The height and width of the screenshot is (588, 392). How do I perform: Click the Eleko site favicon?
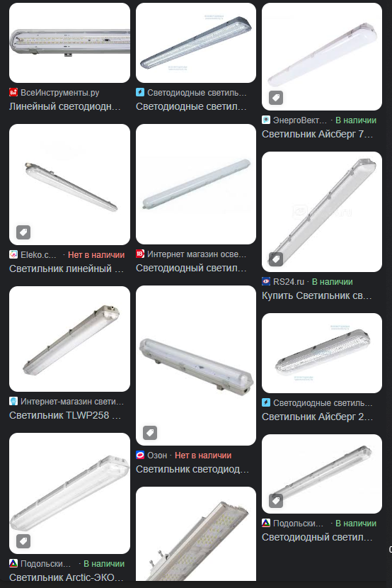click(x=13, y=254)
